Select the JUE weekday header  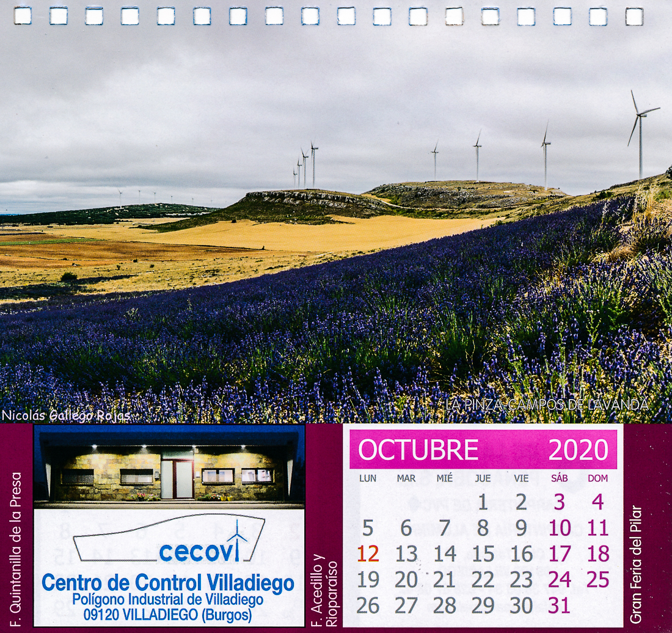(x=483, y=478)
